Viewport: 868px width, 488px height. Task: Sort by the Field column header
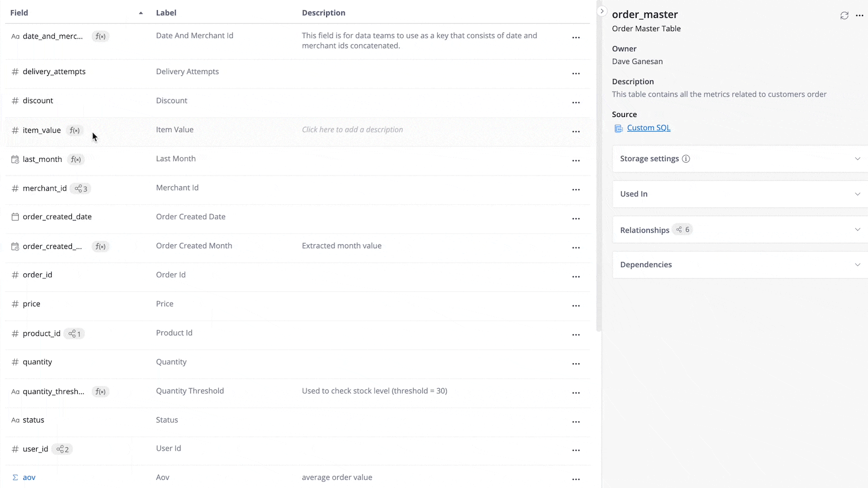coord(19,13)
